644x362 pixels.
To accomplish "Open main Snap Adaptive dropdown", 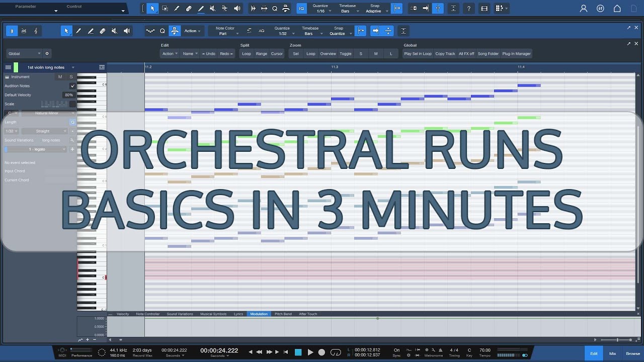I will tap(375, 9).
